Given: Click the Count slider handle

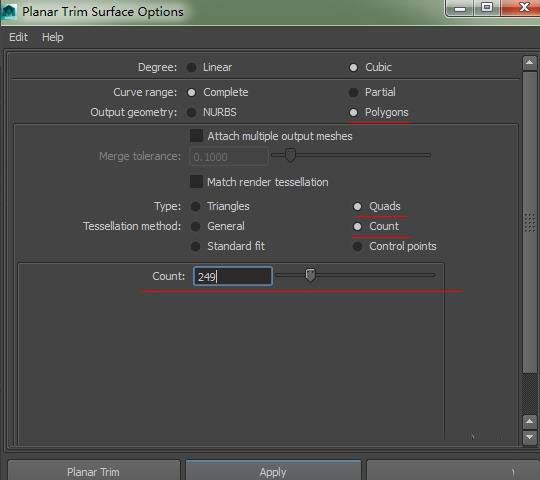Looking at the screenshot, I should tap(310, 275).
